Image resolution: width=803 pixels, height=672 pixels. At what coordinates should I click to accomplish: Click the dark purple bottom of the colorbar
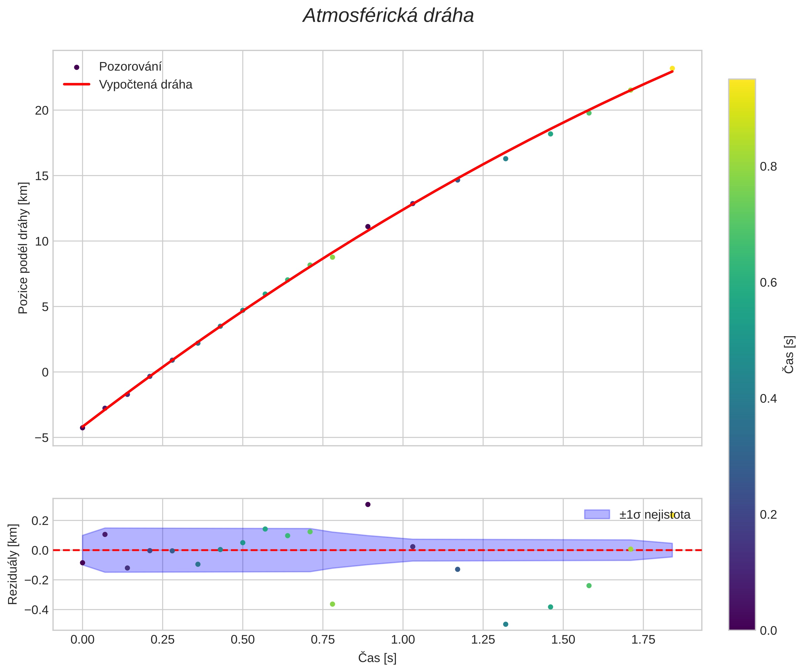pos(742,625)
